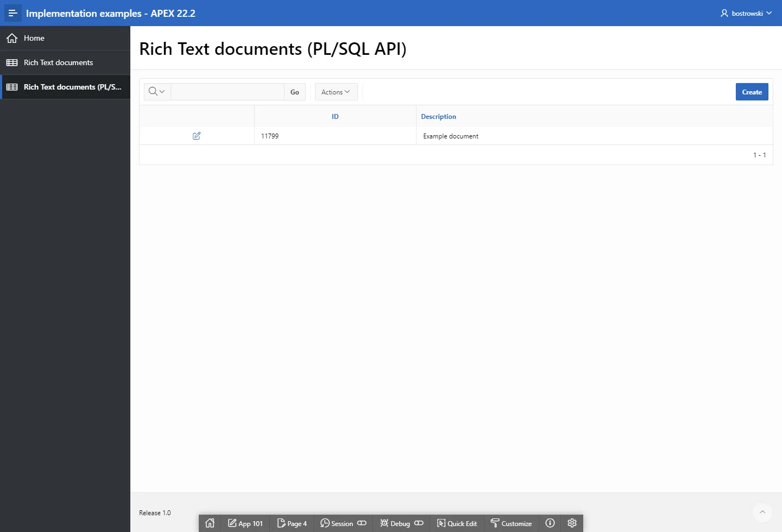Edit App 101 from developer toolbar
Viewport: 782px width, 532px height.
245,523
